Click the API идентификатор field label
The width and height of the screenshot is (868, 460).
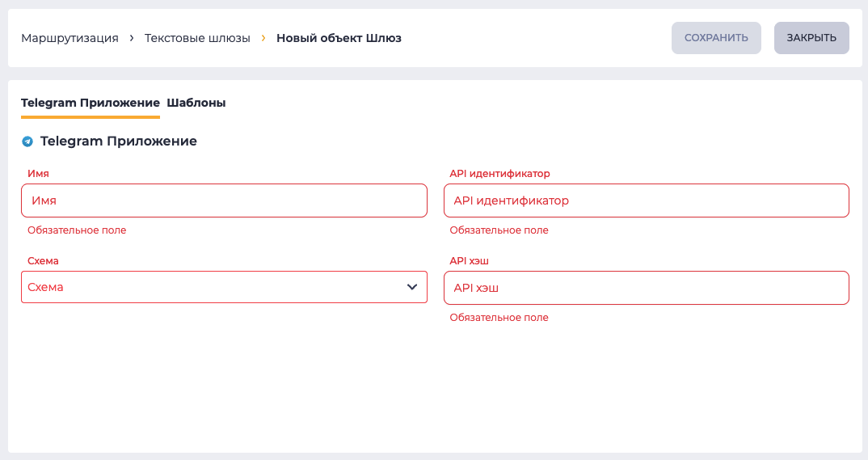point(500,173)
